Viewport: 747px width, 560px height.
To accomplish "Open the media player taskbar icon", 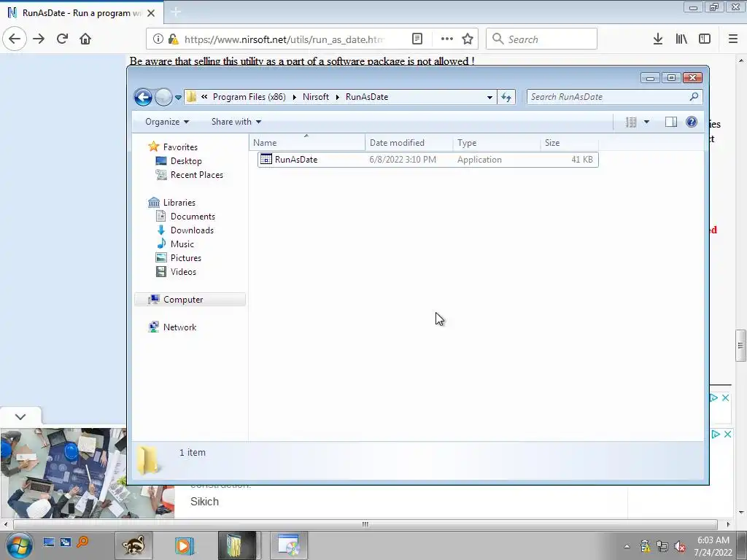I will click(x=185, y=545).
